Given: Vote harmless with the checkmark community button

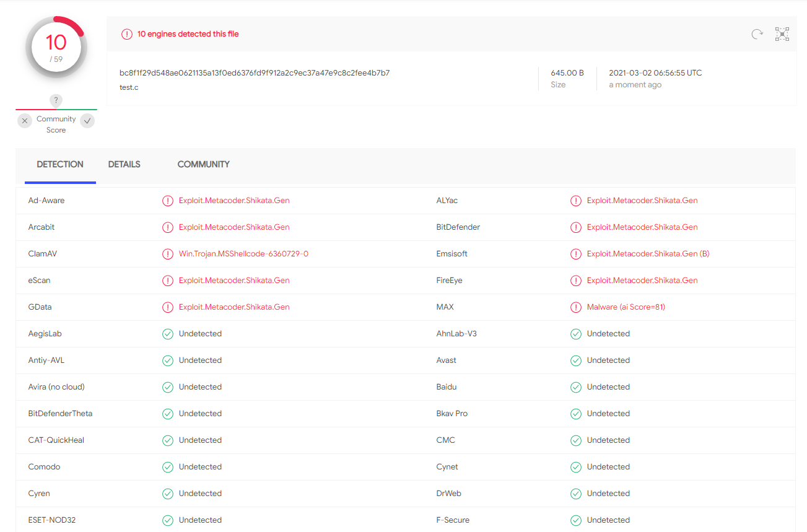Looking at the screenshot, I should pyautogui.click(x=88, y=121).
